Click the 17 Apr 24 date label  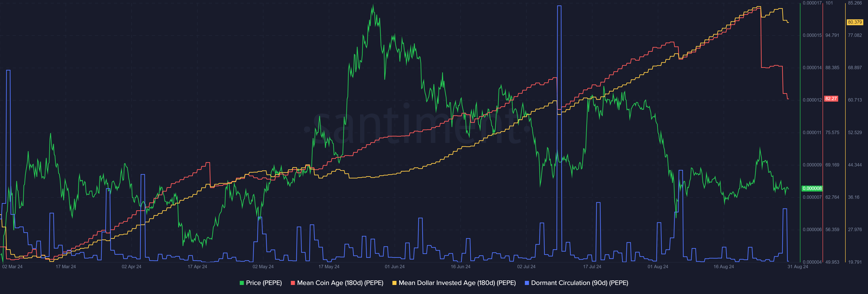[x=198, y=267]
